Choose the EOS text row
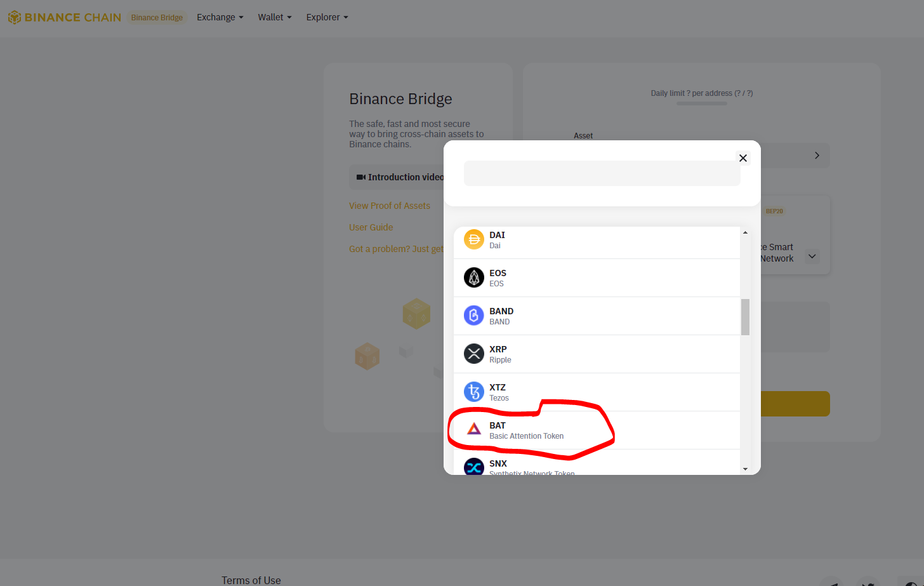The height and width of the screenshot is (586, 924). point(597,278)
